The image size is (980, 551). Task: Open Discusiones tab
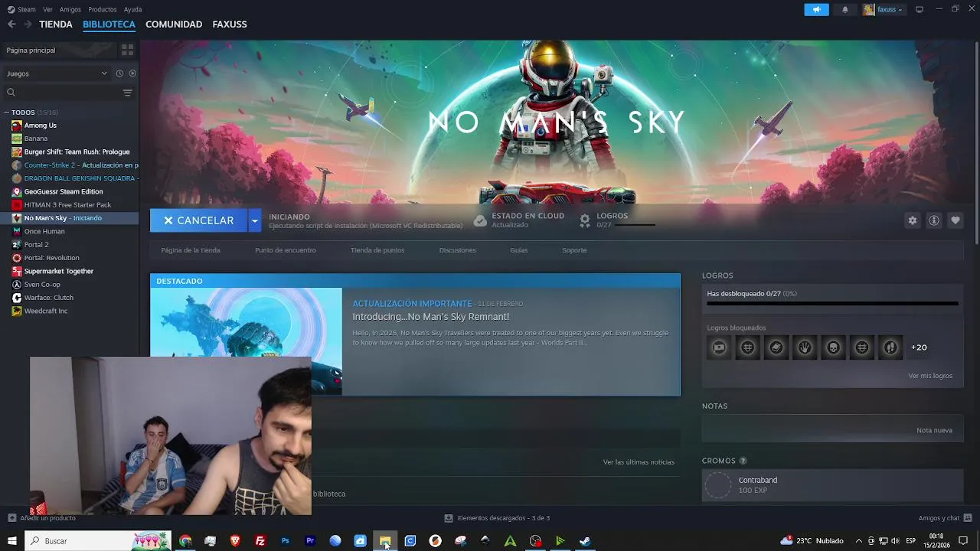point(458,250)
